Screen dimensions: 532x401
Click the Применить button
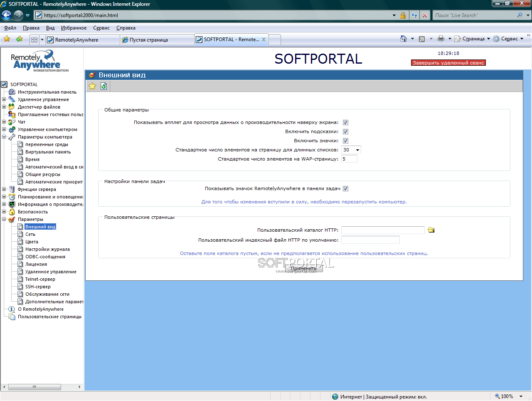point(304,268)
